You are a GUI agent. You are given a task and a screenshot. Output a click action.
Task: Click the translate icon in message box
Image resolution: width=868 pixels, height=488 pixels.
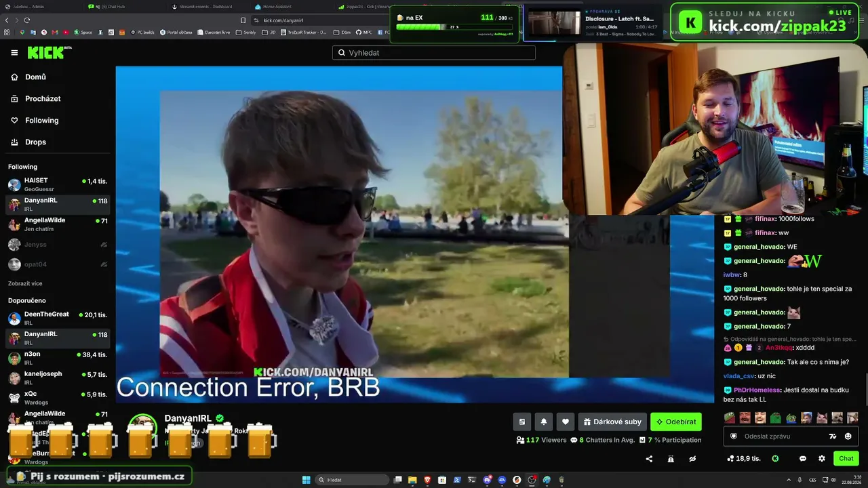833,436
